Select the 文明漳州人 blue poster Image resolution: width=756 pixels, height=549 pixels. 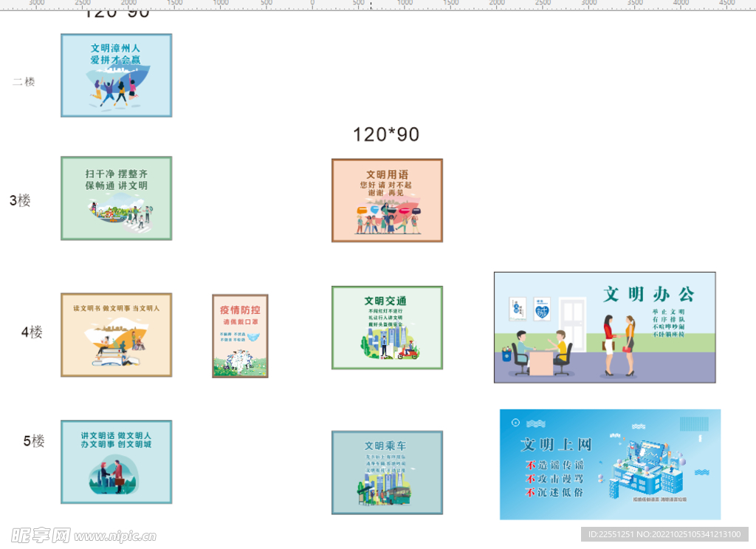(x=116, y=75)
